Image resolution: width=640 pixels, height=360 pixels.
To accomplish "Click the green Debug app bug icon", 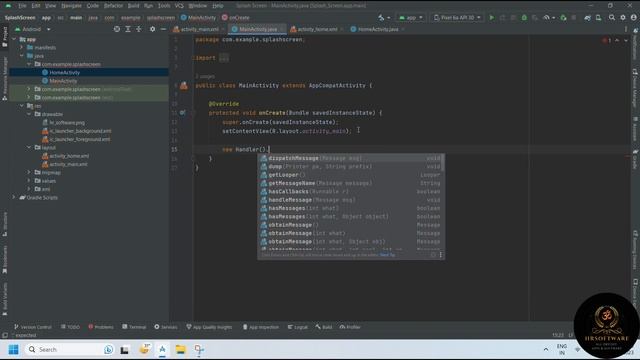I will click(x=524, y=18).
